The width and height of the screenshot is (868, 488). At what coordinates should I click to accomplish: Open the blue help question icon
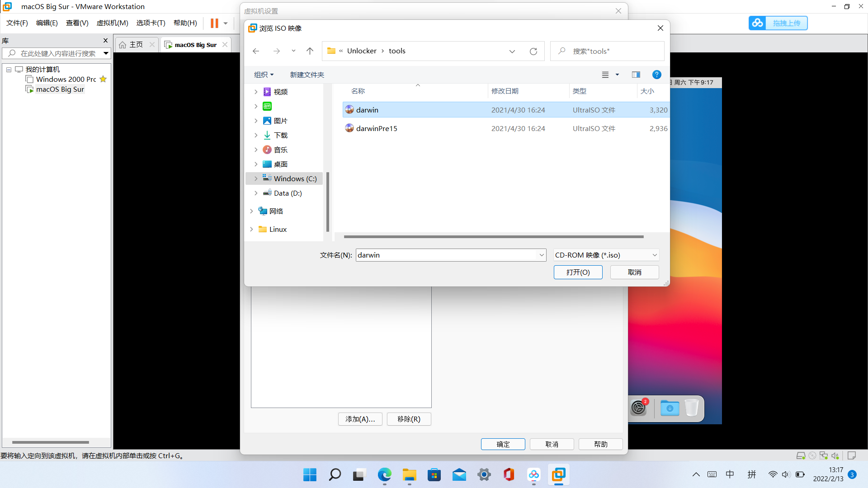[657, 75]
